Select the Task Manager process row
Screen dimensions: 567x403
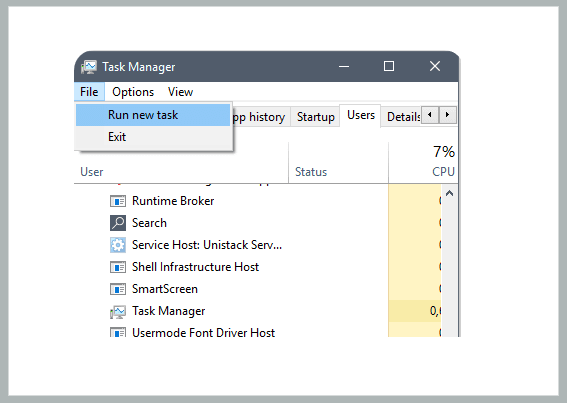(258, 311)
